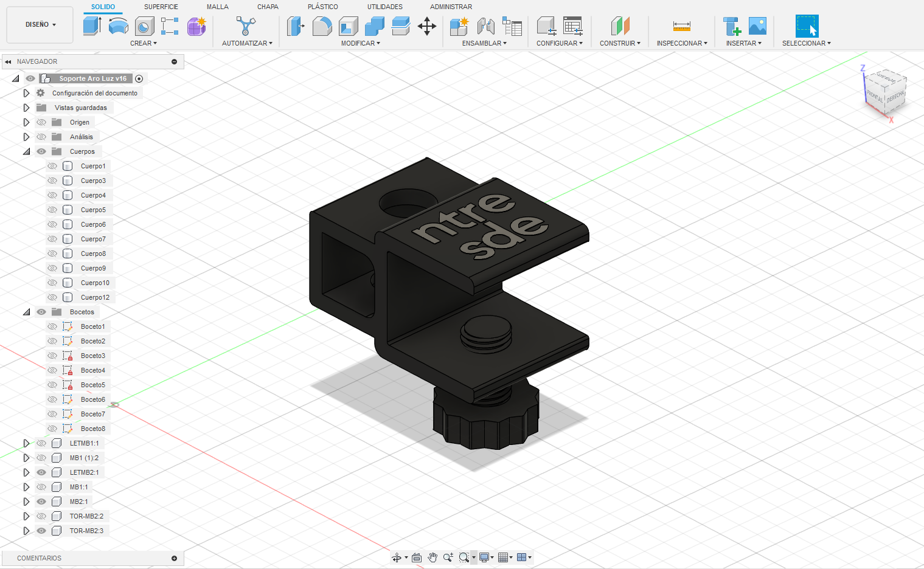This screenshot has width=924, height=569.
Task: Switch to the Utilidades tab
Action: coord(385,7)
